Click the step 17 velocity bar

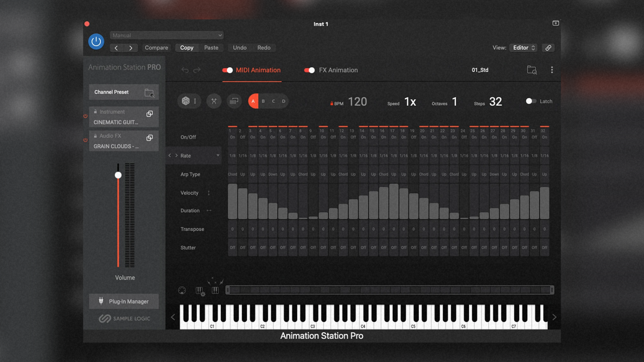(393, 201)
